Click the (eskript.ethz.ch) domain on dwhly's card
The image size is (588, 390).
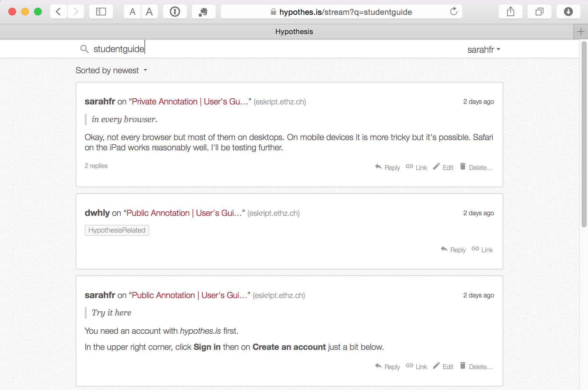coord(273,213)
